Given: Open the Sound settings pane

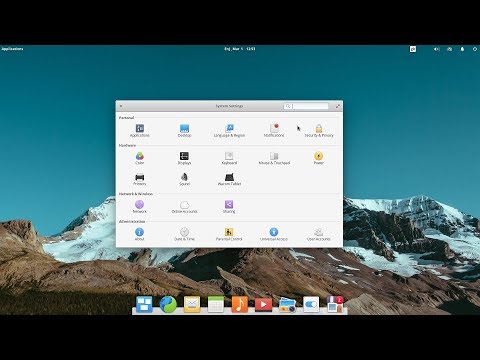Looking at the screenshot, I should point(184,179).
